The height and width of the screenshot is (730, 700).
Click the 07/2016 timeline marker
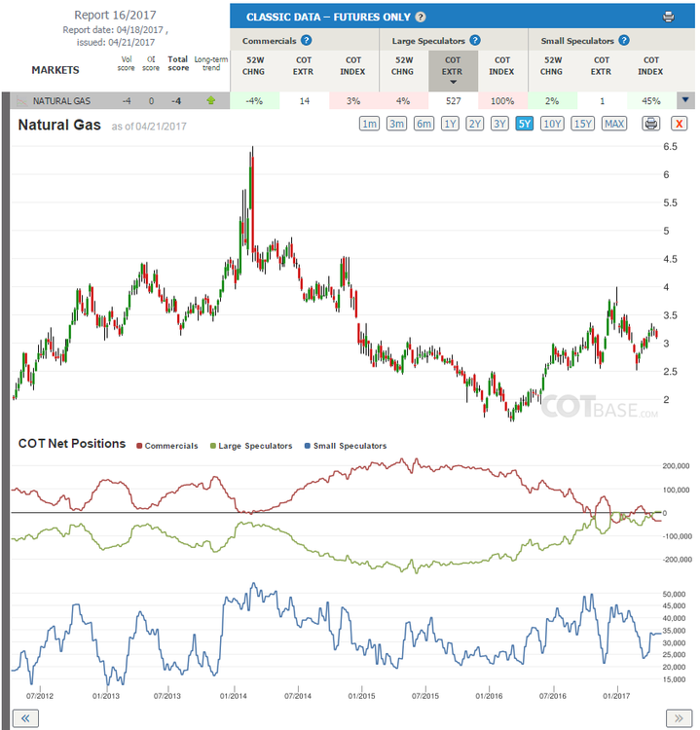click(x=553, y=697)
